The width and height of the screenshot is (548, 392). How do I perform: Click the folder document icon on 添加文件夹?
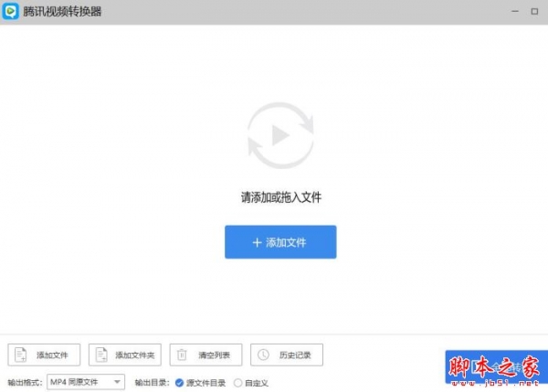click(101, 355)
